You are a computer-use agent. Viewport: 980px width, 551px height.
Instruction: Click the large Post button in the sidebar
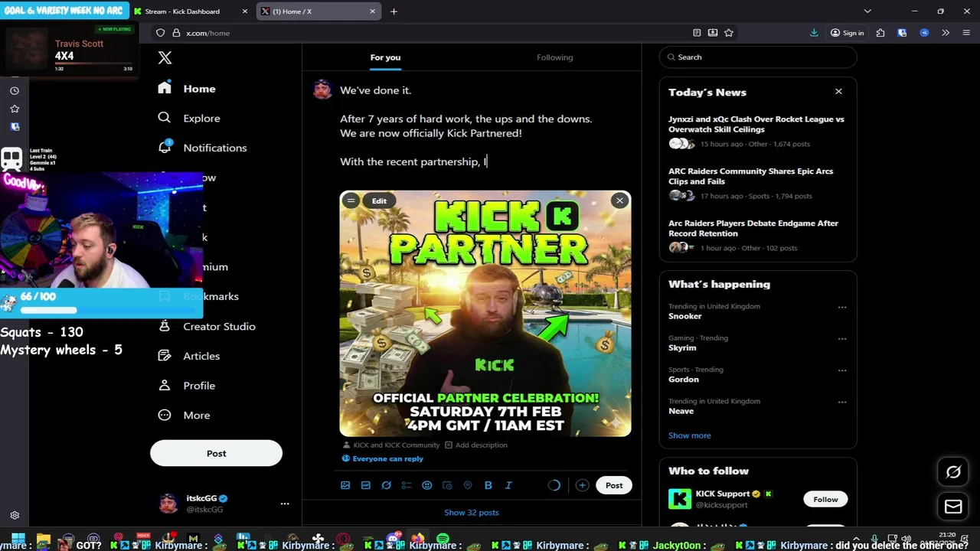coord(216,453)
